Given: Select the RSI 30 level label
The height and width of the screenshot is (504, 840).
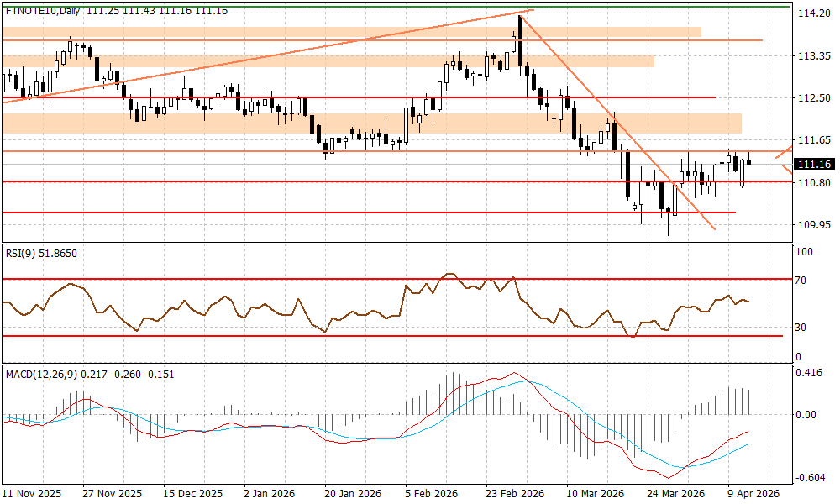Looking at the screenshot, I should click(804, 327).
